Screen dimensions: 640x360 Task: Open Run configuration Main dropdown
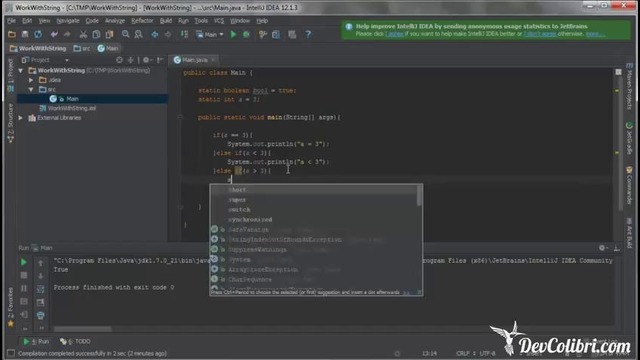point(210,35)
